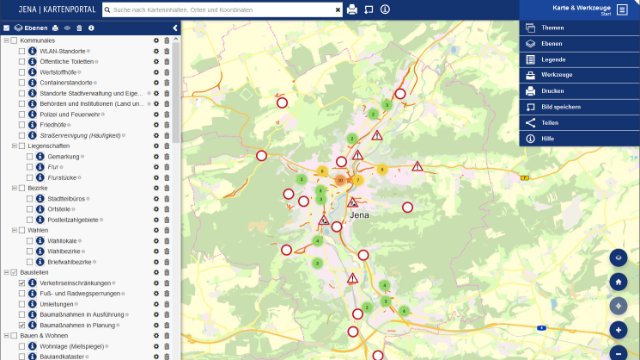Open the Werkzeuge menu entry
The image size is (640, 360).
point(579,75)
